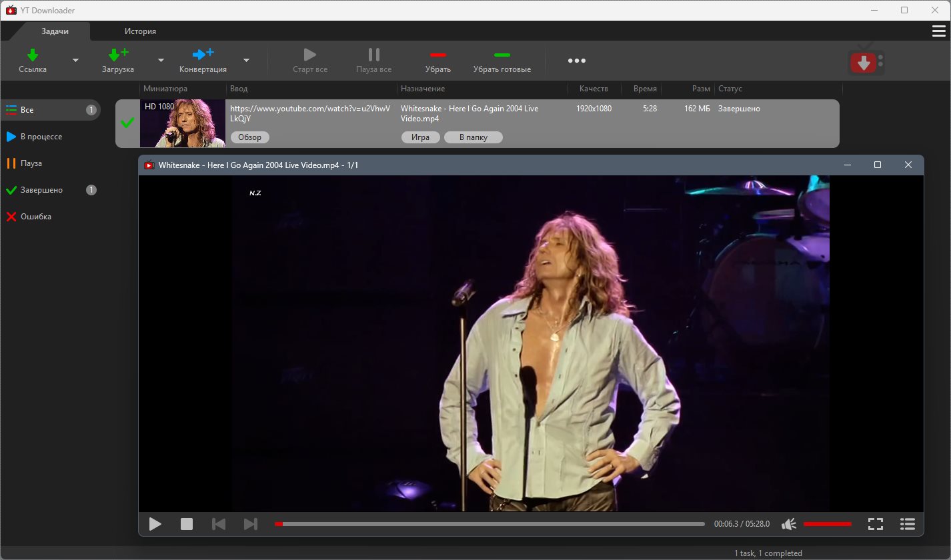The height and width of the screenshot is (560, 951).
Task: Click the Ссылка green download arrow icon
Action: click(x=33, y=55)
